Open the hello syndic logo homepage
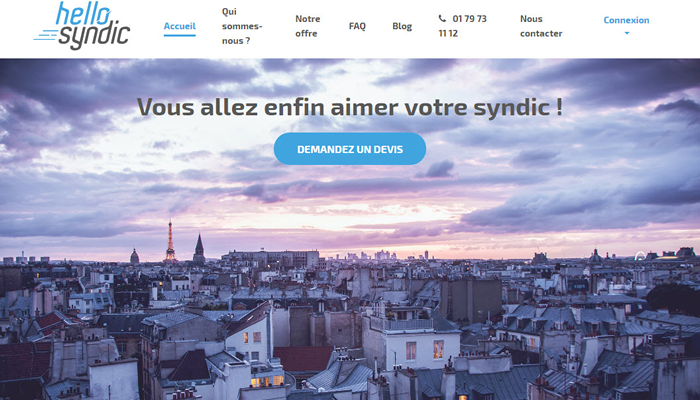 pos(82,25)
